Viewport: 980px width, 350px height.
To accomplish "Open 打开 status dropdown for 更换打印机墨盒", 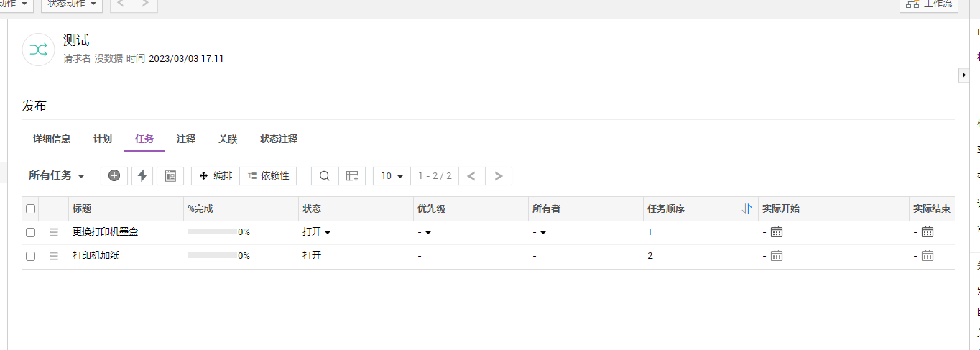I will (316, 232).
